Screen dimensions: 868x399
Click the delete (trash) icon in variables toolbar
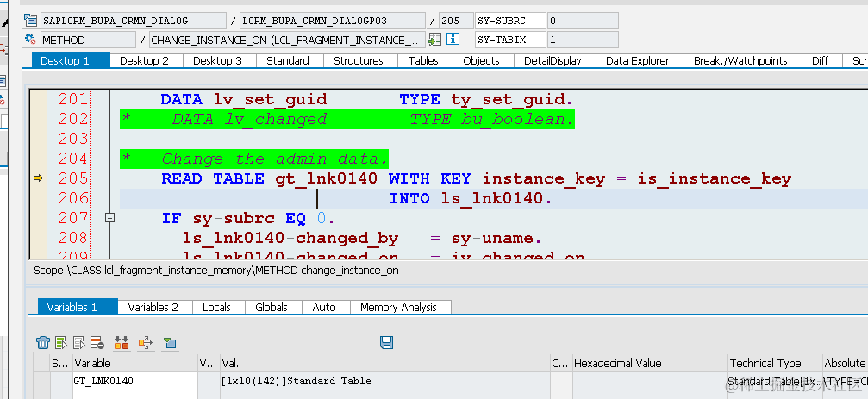pyautogui.click(x=42, y=343)
